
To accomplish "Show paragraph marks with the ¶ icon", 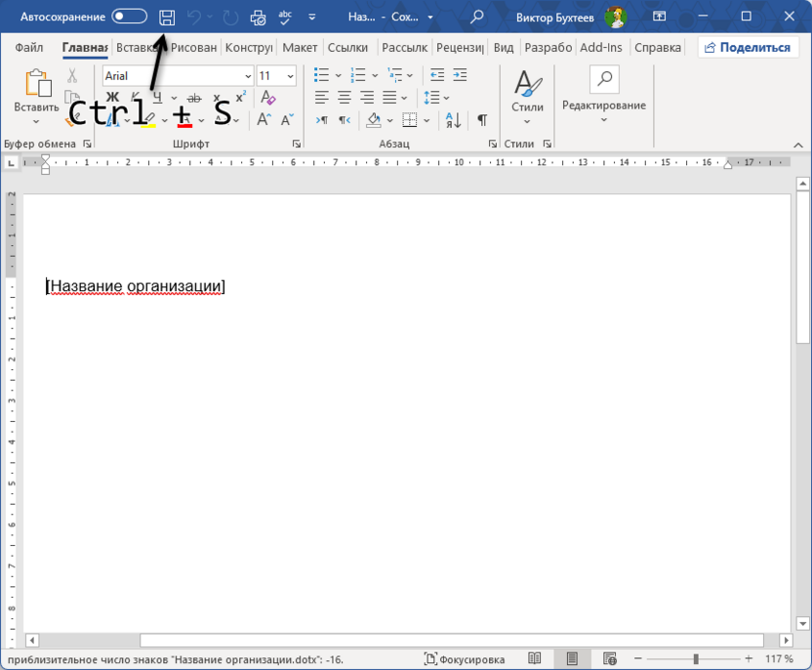I will coord(482,119).
